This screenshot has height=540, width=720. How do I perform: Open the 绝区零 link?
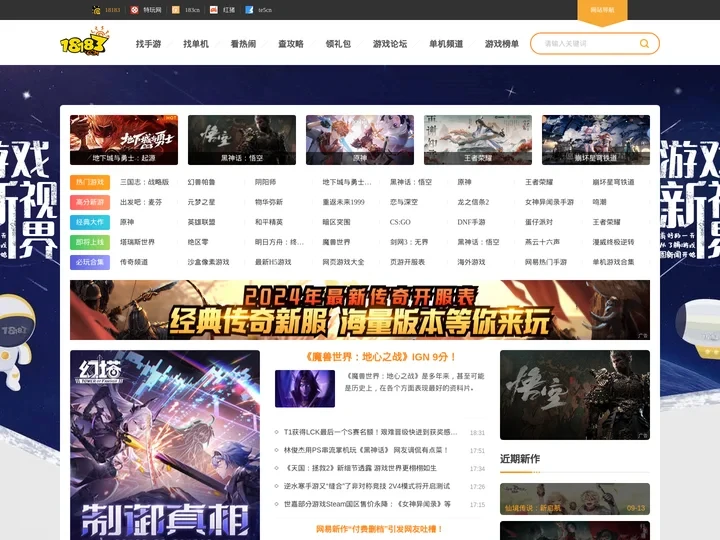pyautogui.click(x=198, y=242)
